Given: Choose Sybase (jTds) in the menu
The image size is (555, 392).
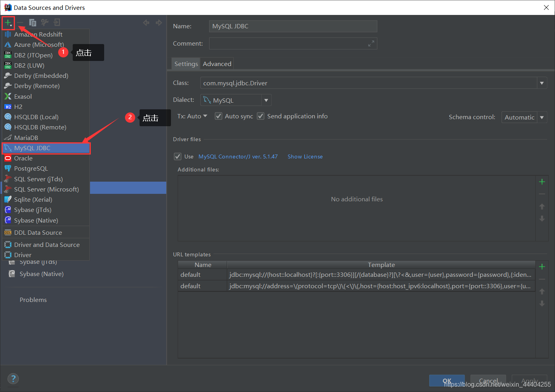Looking at the screenshot, I should click(46, 210).
